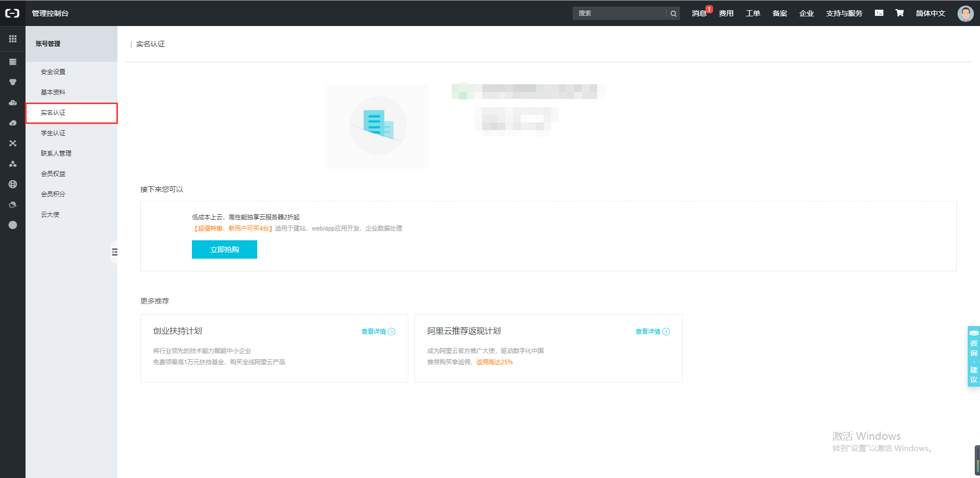View details of 创业扶持计划
This screenshot has width=980, height=478.
(378, 332)
